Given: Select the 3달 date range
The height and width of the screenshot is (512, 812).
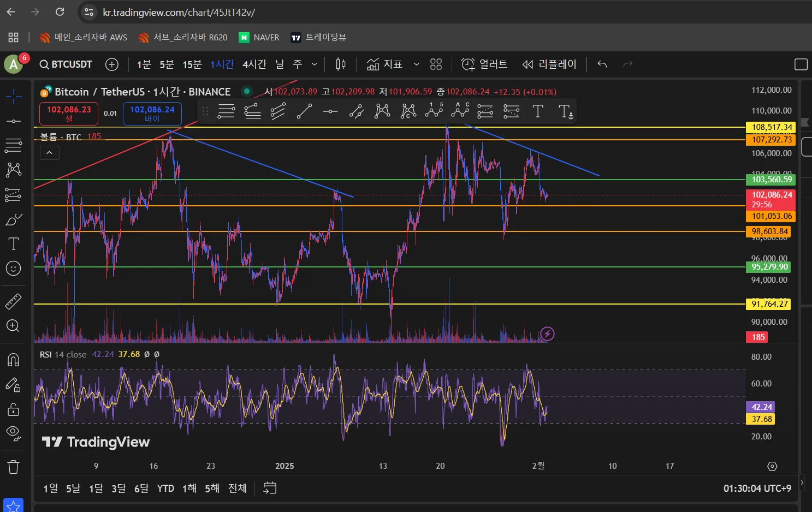Looking at the screenshot, I should 118,488.
